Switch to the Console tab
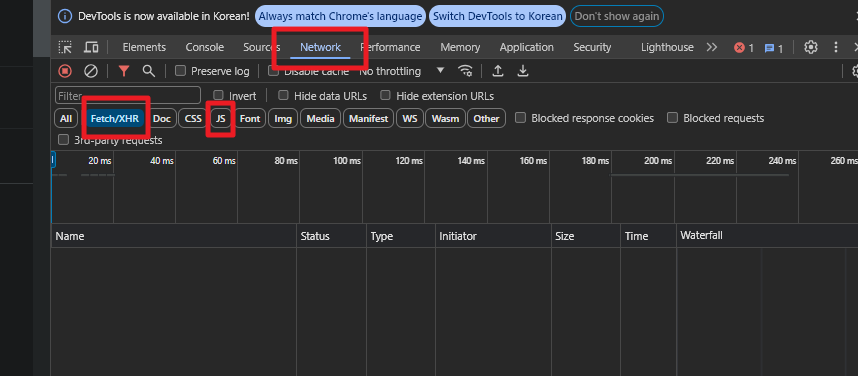 (x=205, y=47)
